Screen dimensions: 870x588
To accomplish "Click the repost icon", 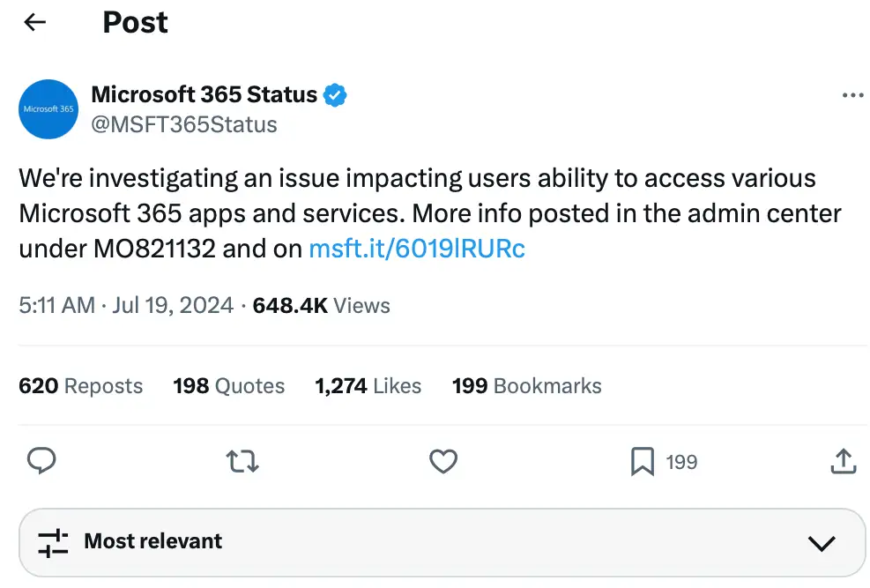I will coord(242,461).
